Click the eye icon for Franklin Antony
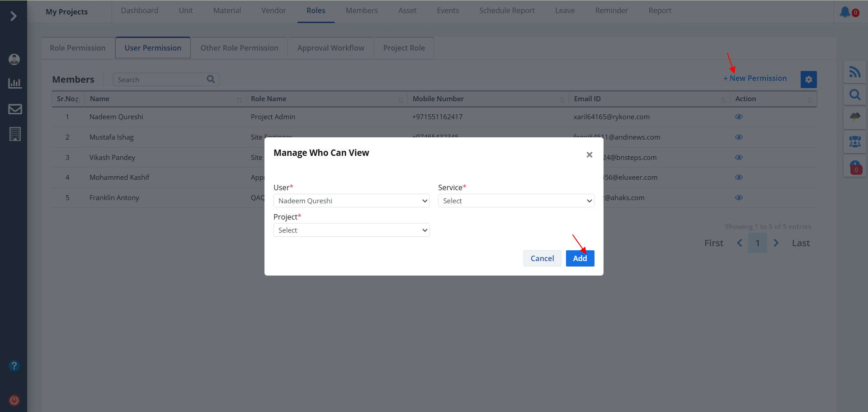868x412 pixels. [x=739, y=198]
